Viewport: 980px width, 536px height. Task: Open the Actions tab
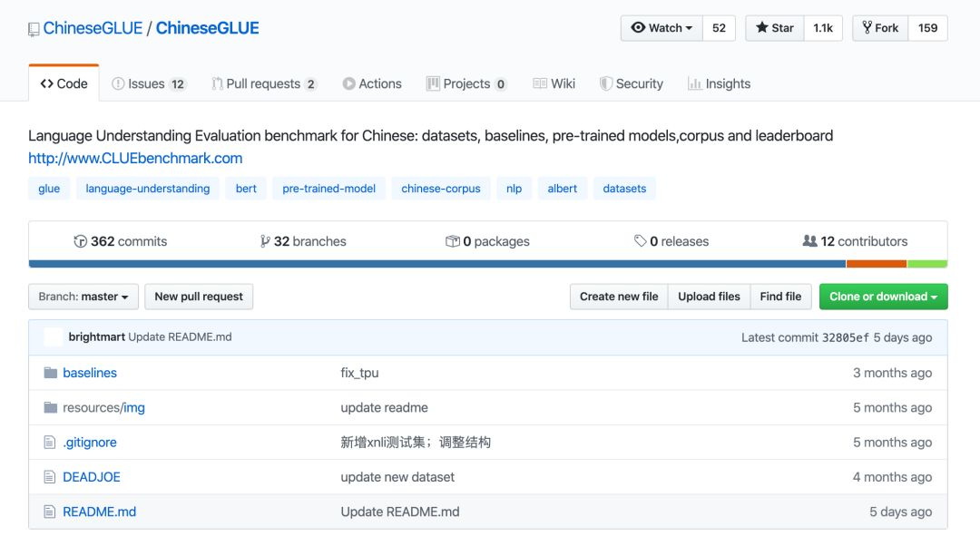[x=372, y=83]
